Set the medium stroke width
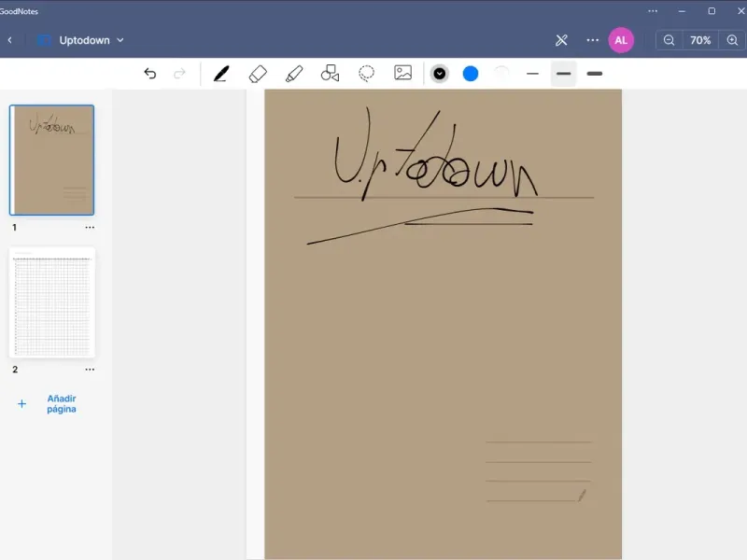This screenshot has height=560, width=747. pos(564,74)
